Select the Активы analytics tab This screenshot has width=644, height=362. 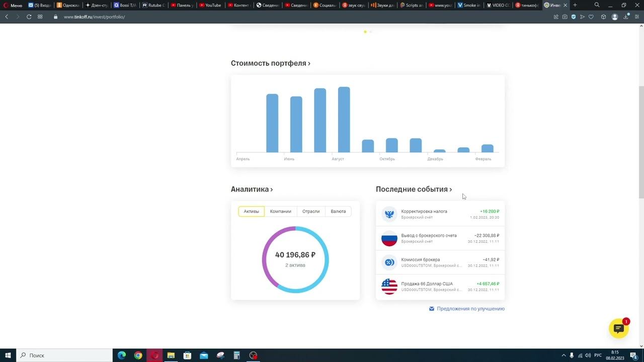(x=251, y=211)
